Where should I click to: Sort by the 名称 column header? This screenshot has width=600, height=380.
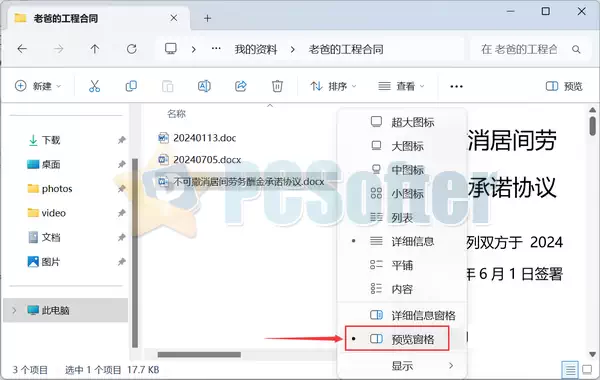(176, 114)
